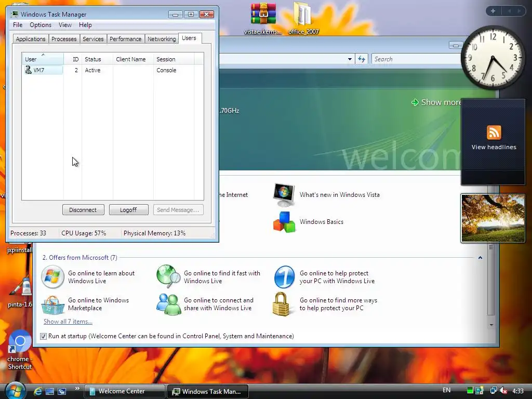Click the Disconnect button
The width and height of the screenshot is (532, 399).
(x=83, y=210)
